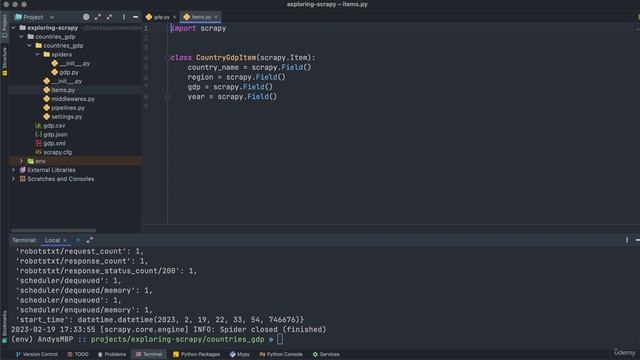Click gdp.xml file type icon
Screen dimensions: 640x360
click(38, 143)
